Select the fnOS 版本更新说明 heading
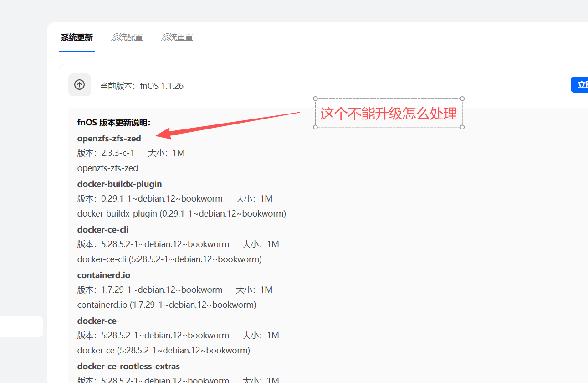 click(114, 123)
